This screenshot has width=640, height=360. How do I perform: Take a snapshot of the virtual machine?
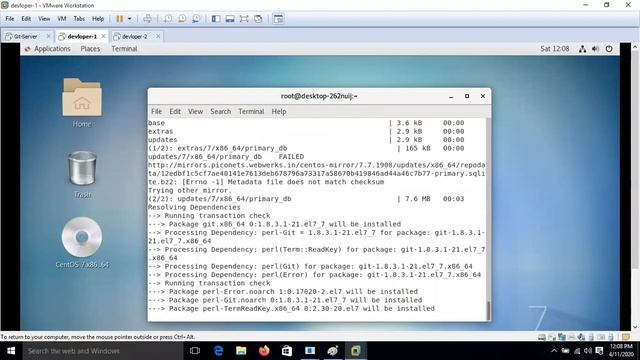point(168,19)
